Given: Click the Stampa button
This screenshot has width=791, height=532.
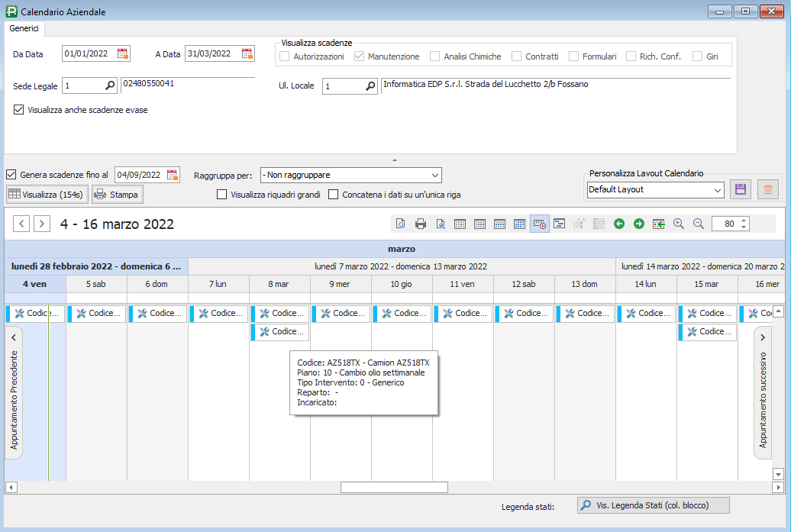Looking at the screenshot, I should 117,195.
